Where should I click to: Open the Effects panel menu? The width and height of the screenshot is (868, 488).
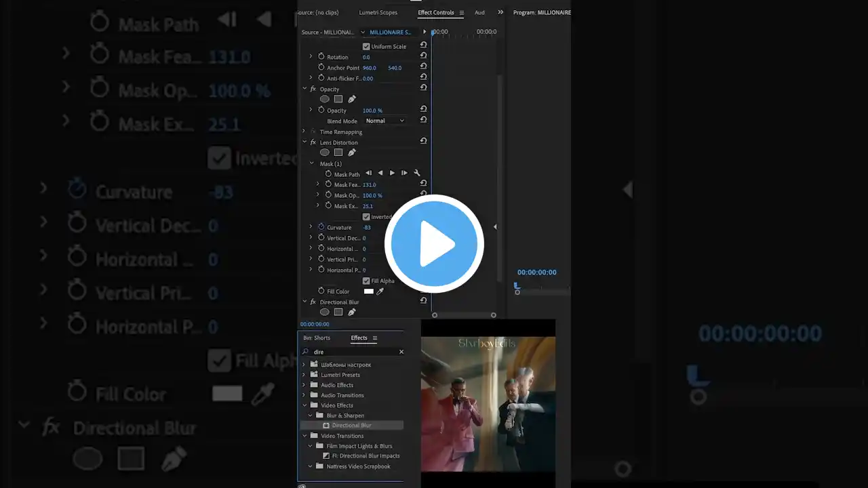[375, 338]
